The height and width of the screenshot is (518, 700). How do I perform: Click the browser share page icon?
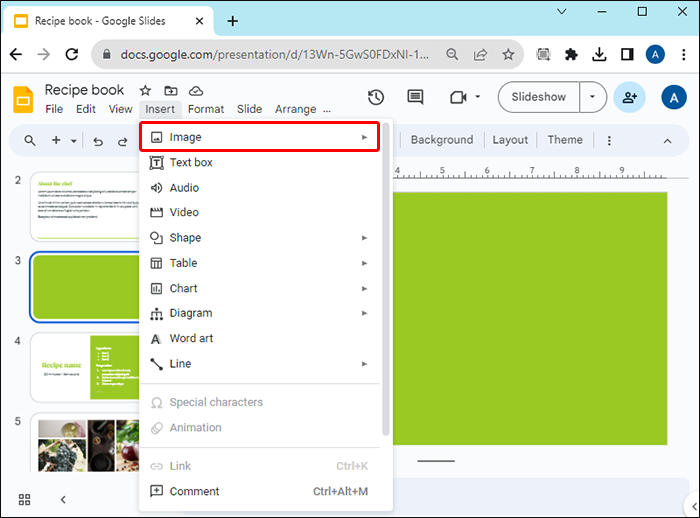tap(480, 54)
